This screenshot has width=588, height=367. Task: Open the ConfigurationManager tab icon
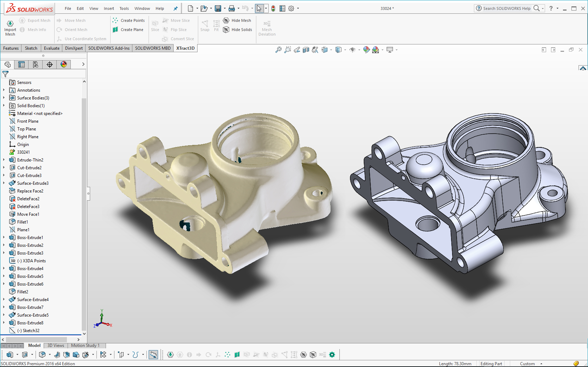[x=36, y=64]
